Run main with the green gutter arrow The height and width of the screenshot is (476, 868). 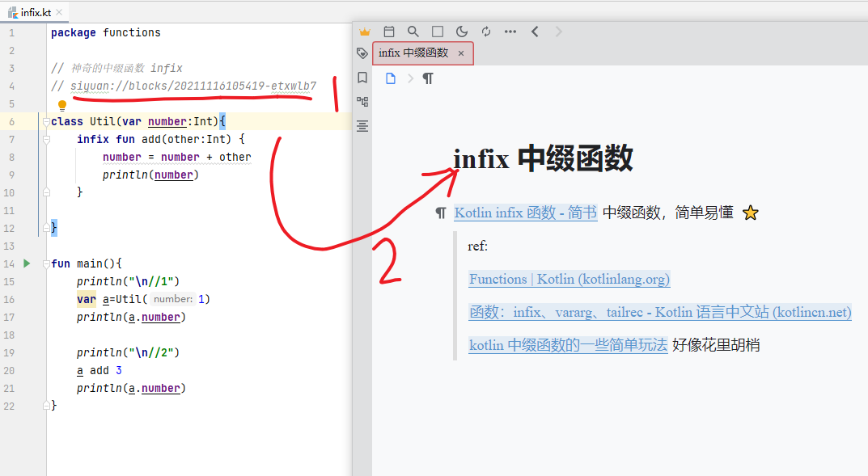[27, 263]
